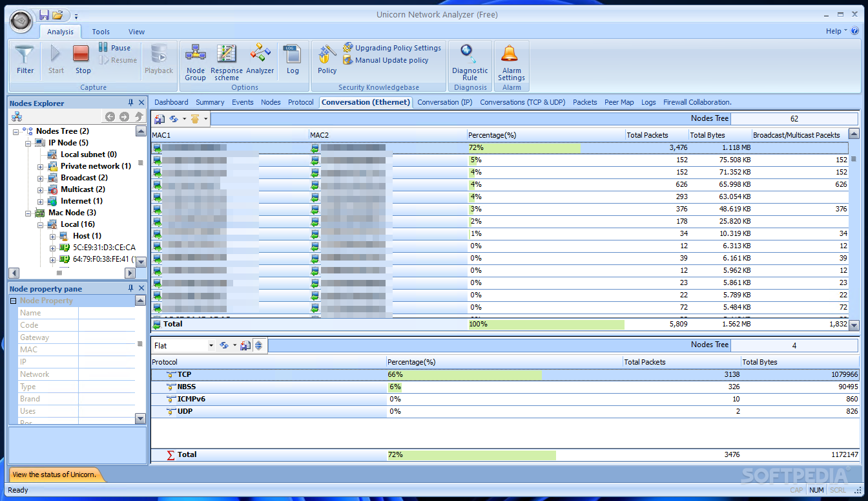Open the Response scheme settings
The width and height of the screenshot is (868, 501).
tap(227, 62)
